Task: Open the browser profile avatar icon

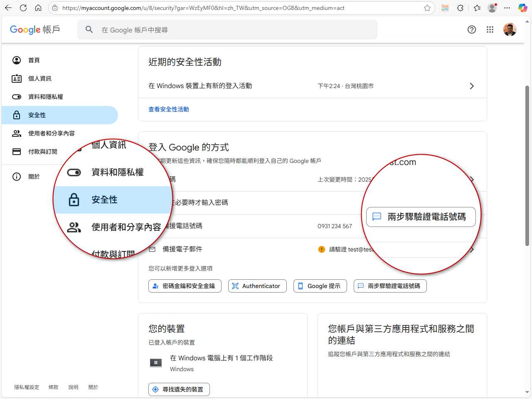Action: (x=492, y=8)
